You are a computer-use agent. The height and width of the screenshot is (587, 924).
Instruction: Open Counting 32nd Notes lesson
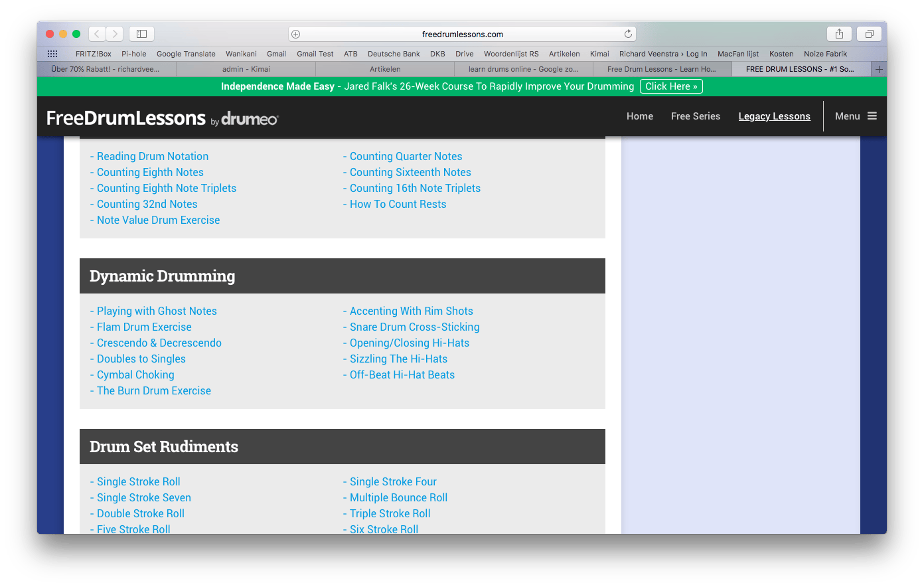pos(147,204)
